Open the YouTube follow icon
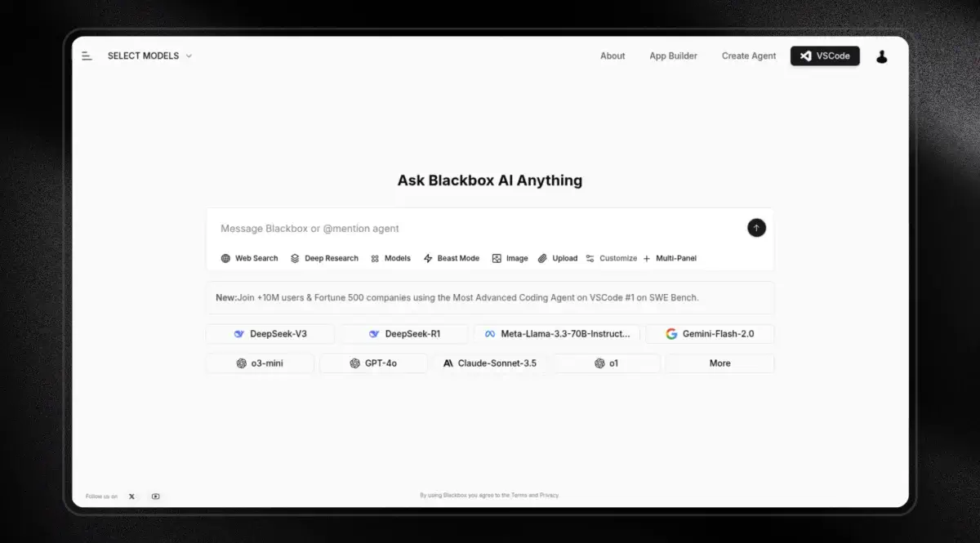 155,496
